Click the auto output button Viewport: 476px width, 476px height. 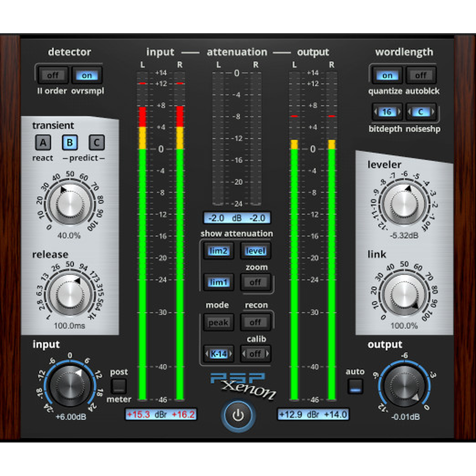[355, 386]
